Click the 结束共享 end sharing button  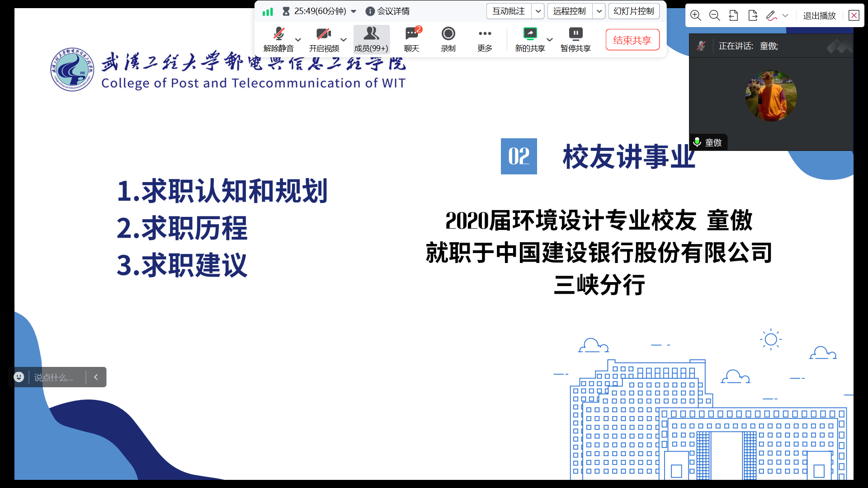(x=632, y=40)
